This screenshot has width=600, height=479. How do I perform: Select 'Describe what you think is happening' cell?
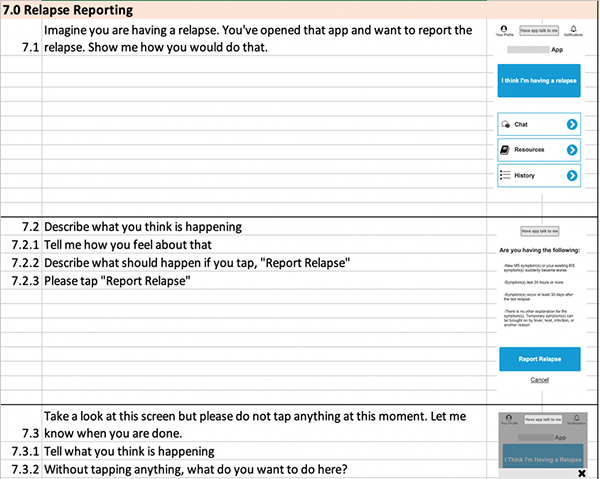click(264, 227)
